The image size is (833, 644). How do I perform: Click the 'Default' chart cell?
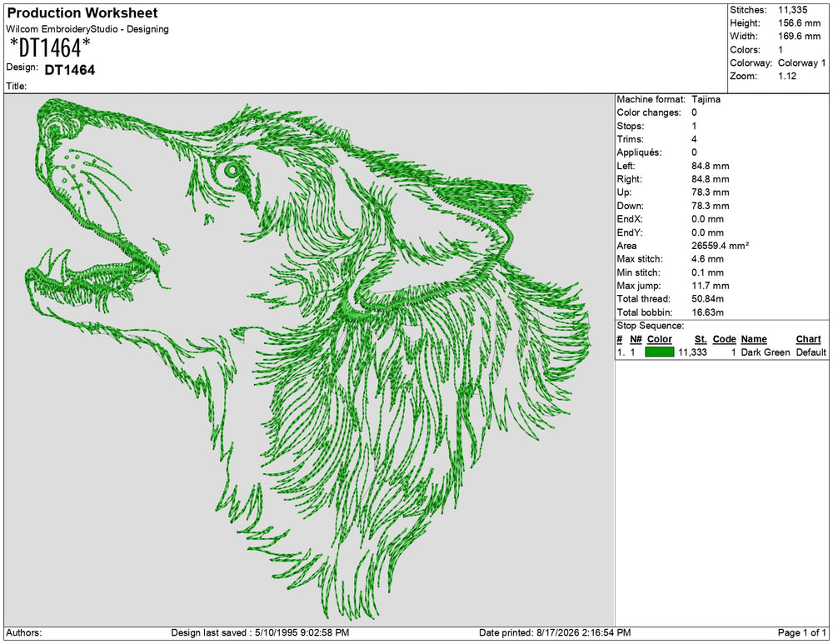tap(811, 352)
